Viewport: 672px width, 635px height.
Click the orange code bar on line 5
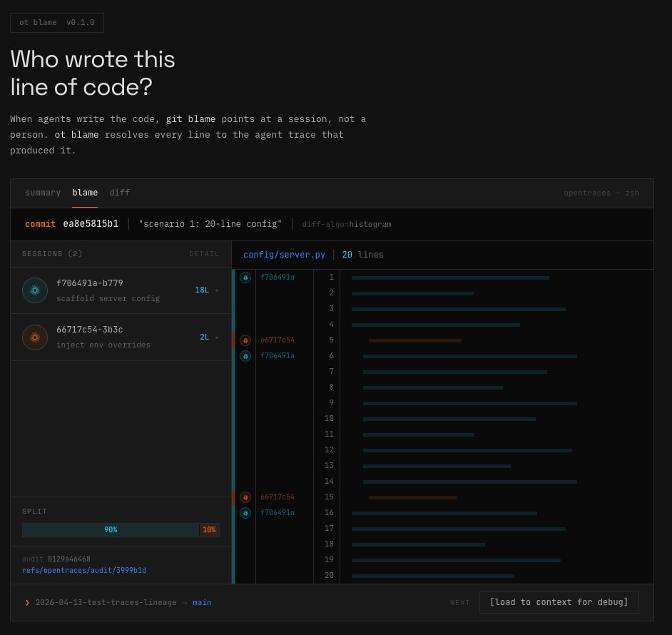point(415,341)
